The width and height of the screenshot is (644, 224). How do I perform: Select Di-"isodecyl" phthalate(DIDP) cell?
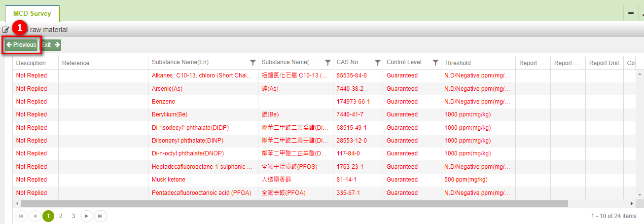[203, 128]
